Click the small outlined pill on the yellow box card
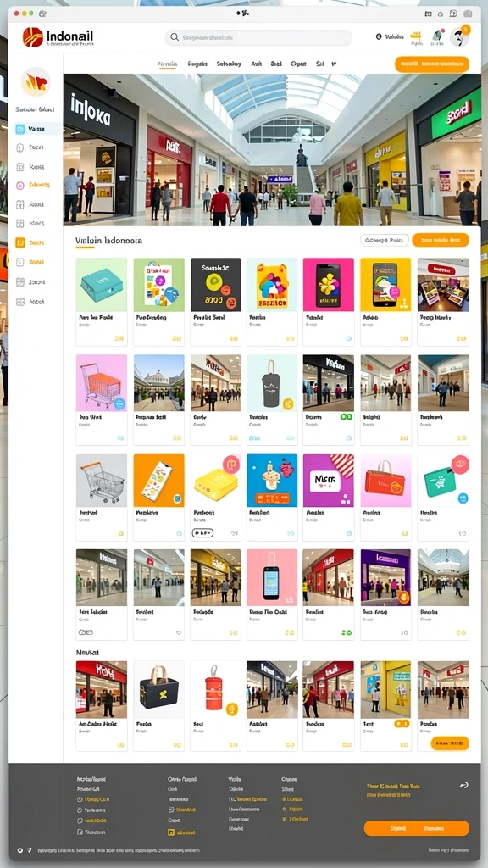Viewport: 488px width, 868px height. pos(202,534)
